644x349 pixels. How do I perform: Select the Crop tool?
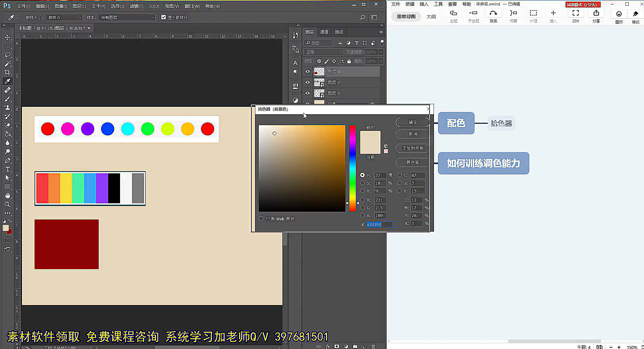click(x=7, y=72)
